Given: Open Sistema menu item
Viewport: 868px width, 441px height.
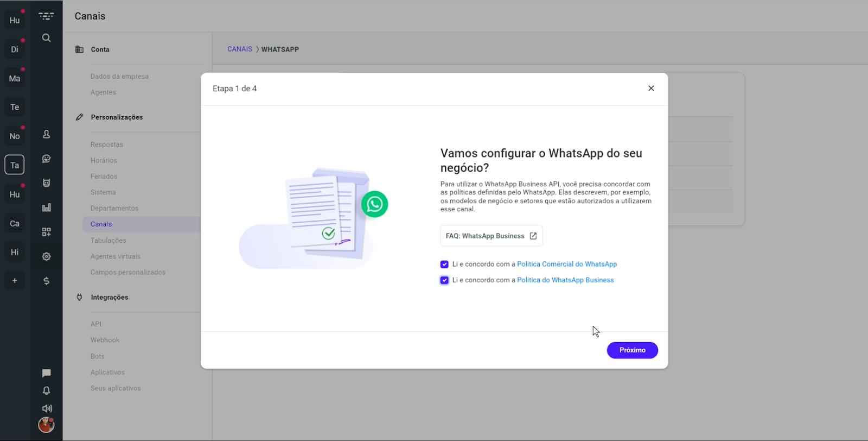Looking at the screenshot, I should tap(103, 192).
